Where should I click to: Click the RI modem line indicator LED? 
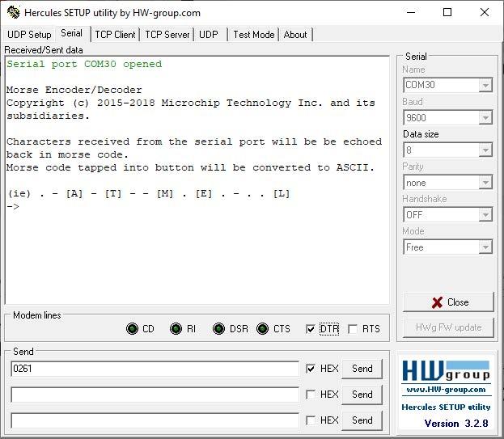(176, 329)
